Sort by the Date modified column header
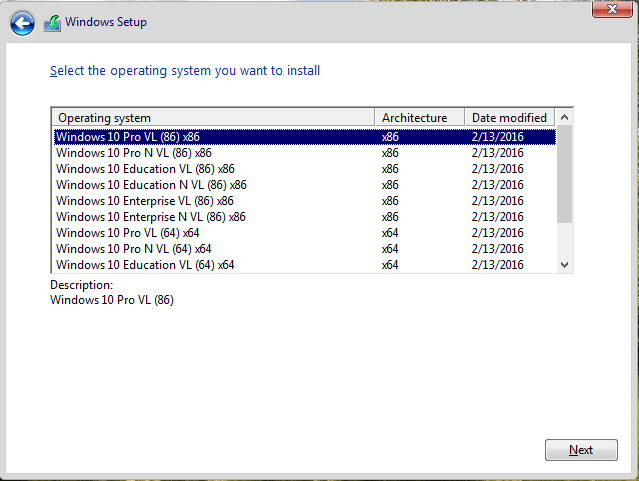The height and width of the screenshot is (481, 639). 509,118
